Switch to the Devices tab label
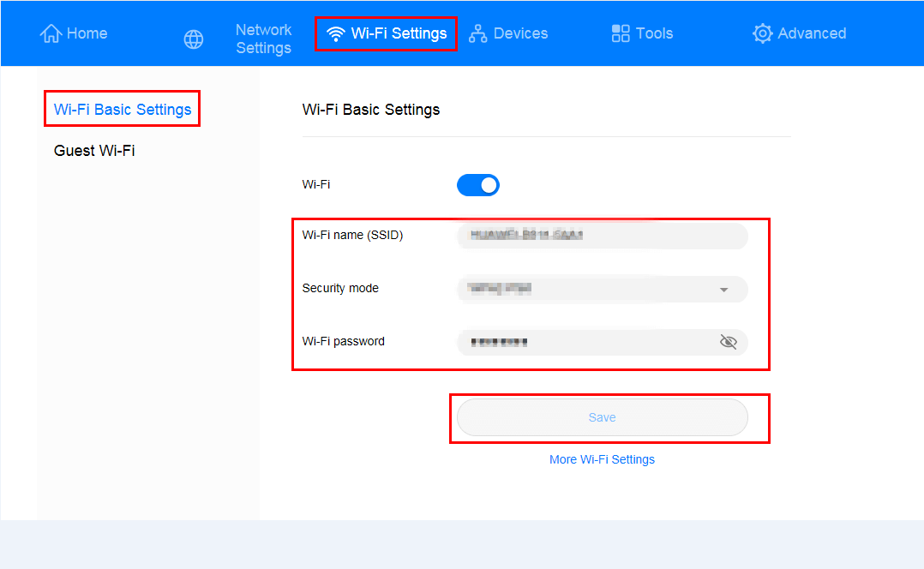This screenshot has width=924, height=569. click(x=520, y=33)
